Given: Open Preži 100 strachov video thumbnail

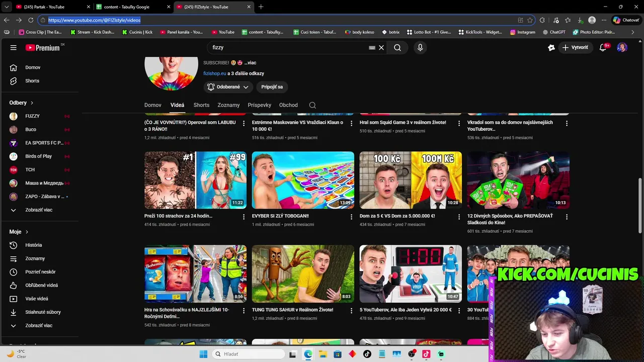Looking at the screenshot, I should point(195,180).
